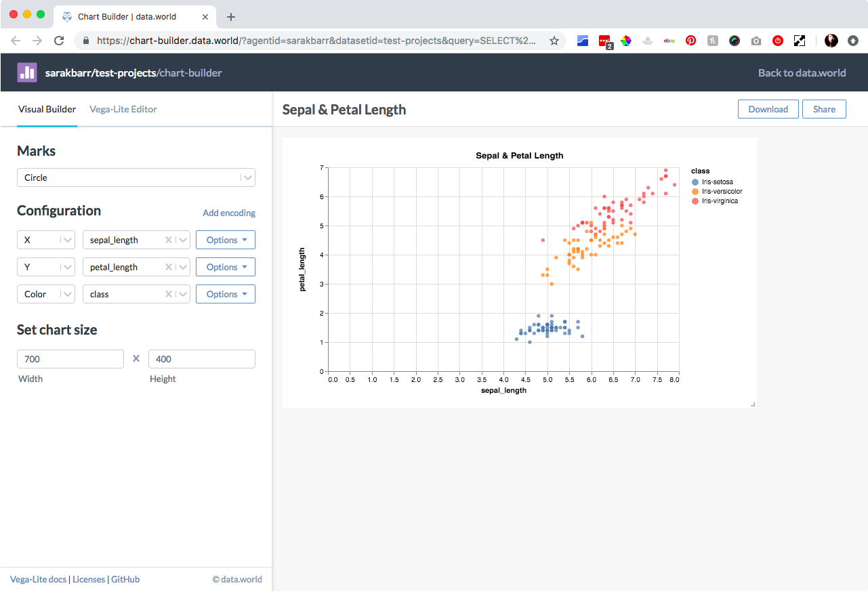
Task: Click the fullscreen extension icon
Action: [x=800, y=41]
